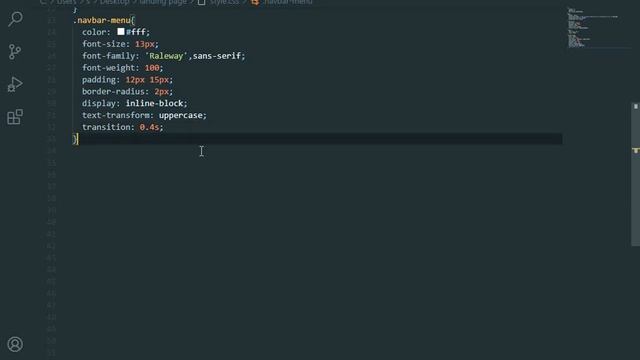Viewport: 640px width, 360px height.
Task: Click the #fff color hex value
Action: [136, 32]
